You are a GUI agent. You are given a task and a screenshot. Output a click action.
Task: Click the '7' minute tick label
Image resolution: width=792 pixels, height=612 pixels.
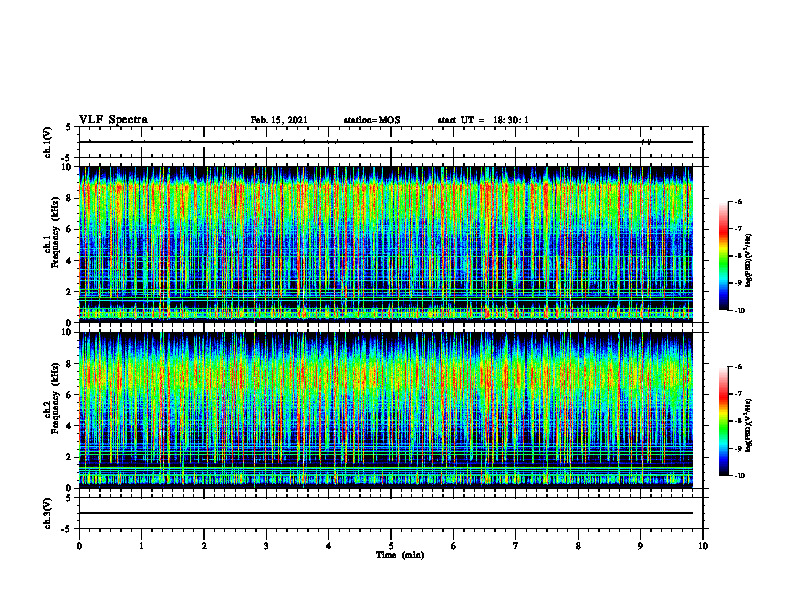[x=516, y=546]
